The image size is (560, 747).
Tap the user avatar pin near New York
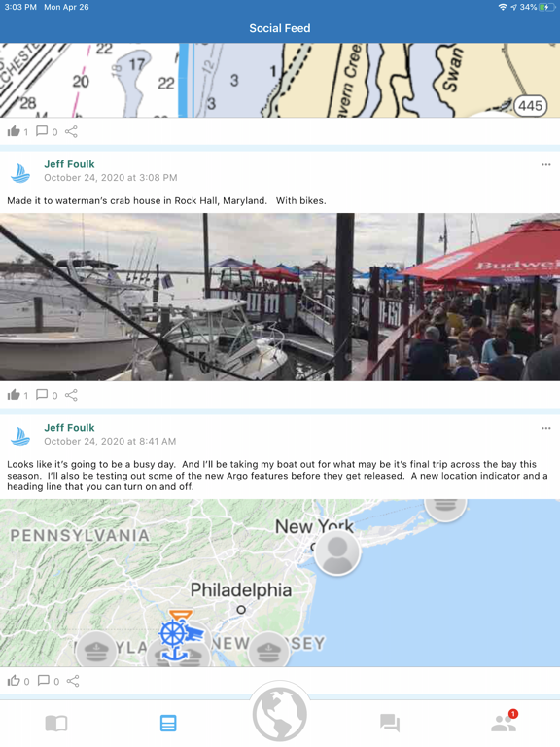337,552
